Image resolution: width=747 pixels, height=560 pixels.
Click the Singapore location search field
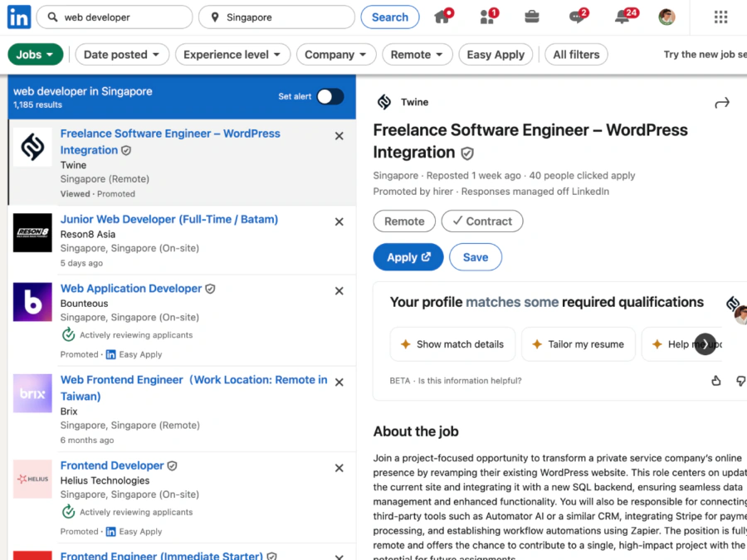276,17
